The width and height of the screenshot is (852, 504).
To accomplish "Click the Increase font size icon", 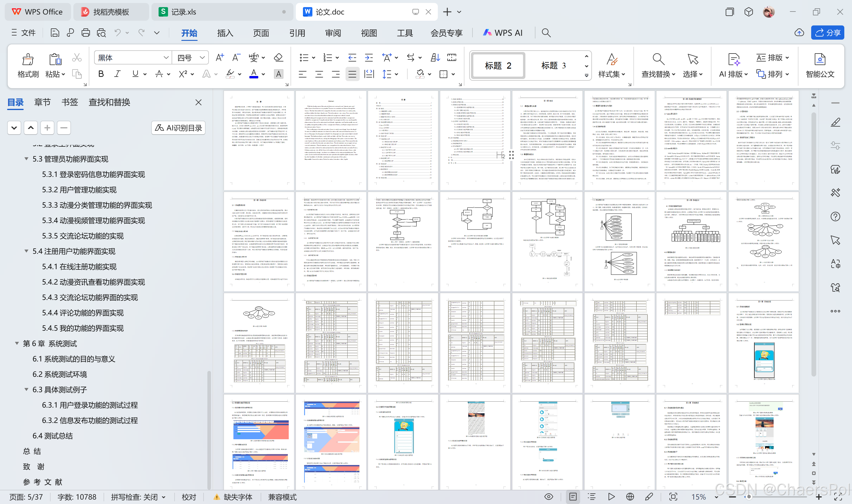I will pyautogui.click(x=220, y=57).
